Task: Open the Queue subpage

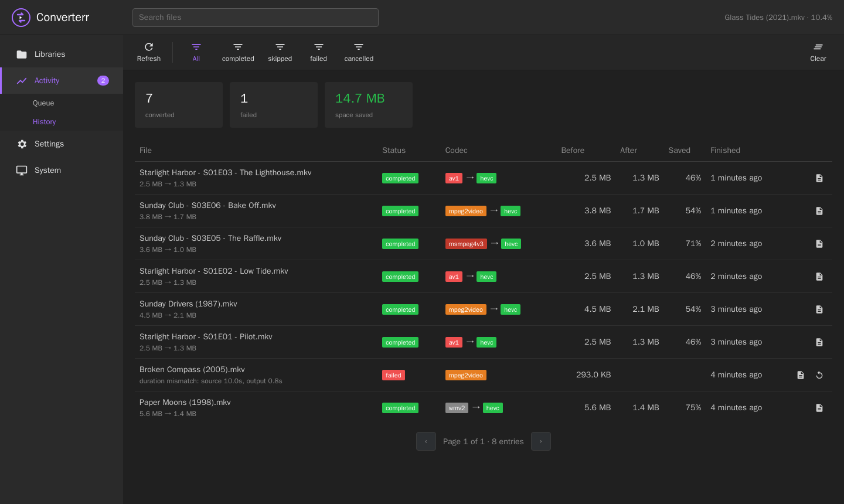Action: 43,103
